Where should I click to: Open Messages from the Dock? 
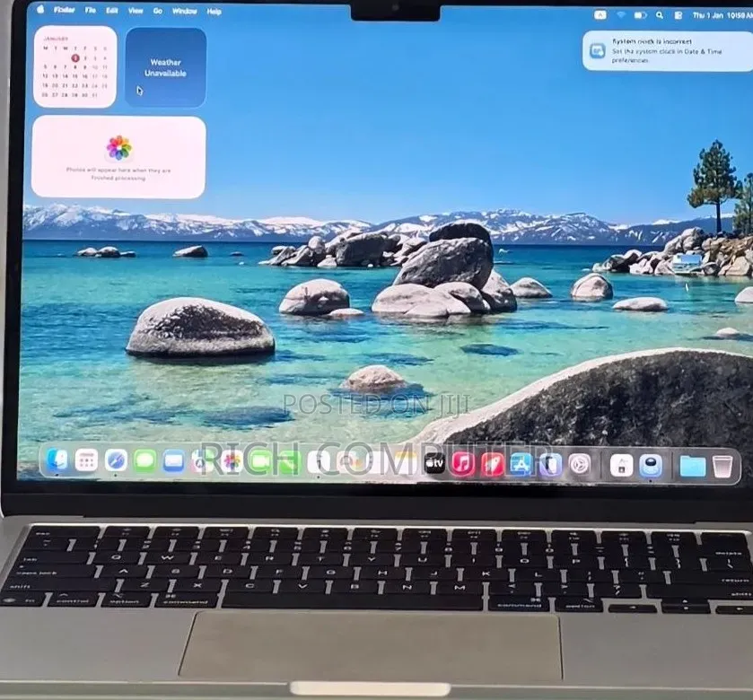tap(144, 461)
